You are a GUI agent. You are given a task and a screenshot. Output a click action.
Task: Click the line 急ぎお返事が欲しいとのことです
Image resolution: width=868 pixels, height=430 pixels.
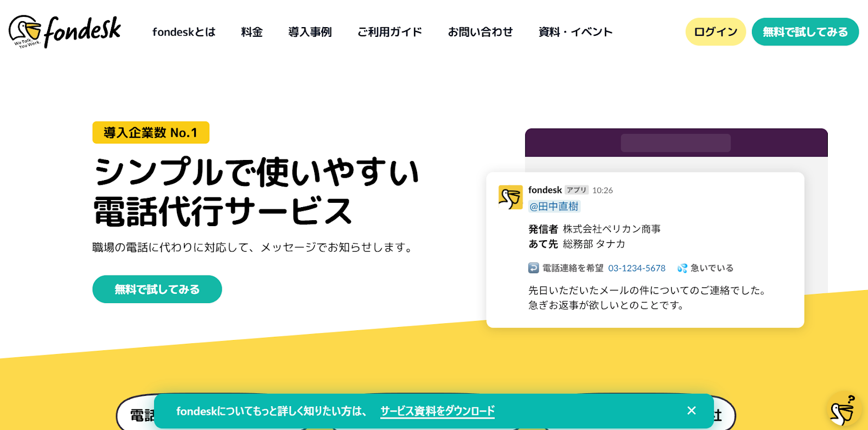pyautogui.click(x=608, y=305)
